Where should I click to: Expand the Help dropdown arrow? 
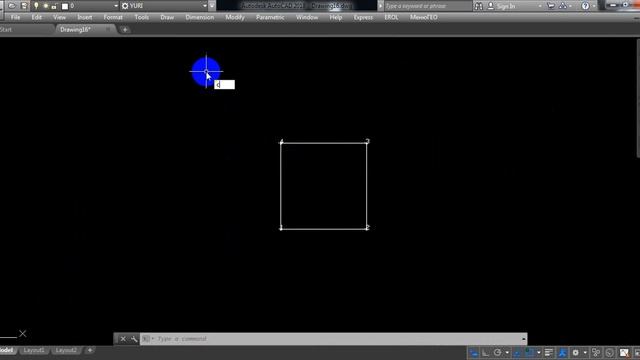click(x=594, y=6)
